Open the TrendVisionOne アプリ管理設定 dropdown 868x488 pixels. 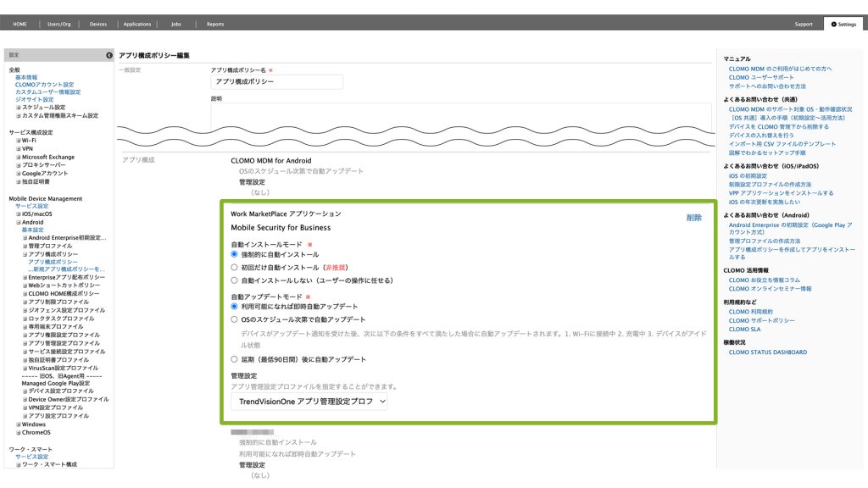pyautogui.click(x=309, y=401)
